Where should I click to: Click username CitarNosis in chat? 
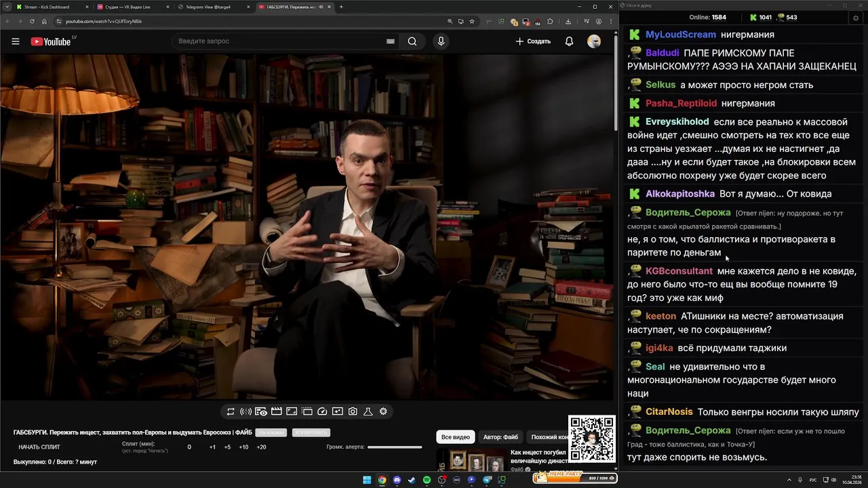[669, 412]
